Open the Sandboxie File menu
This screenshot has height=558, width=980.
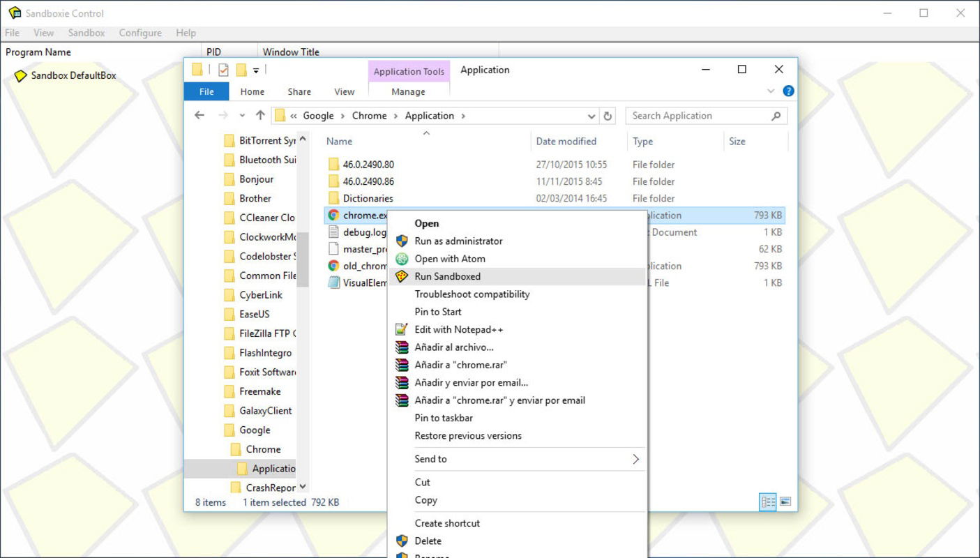tap(12, 33)
